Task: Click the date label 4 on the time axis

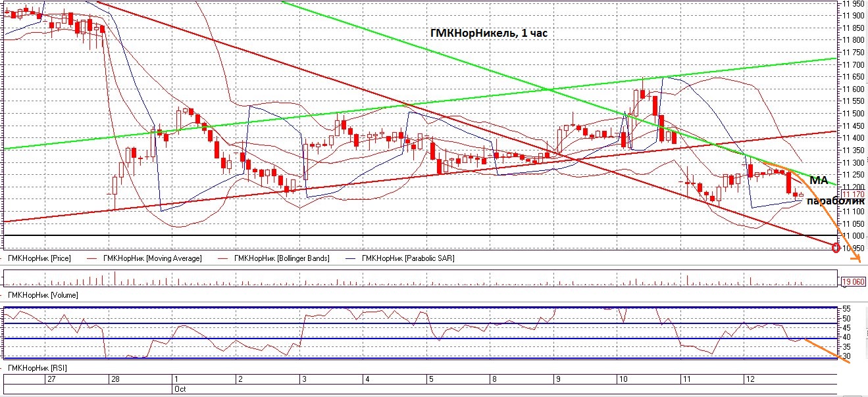Action: 367,379
